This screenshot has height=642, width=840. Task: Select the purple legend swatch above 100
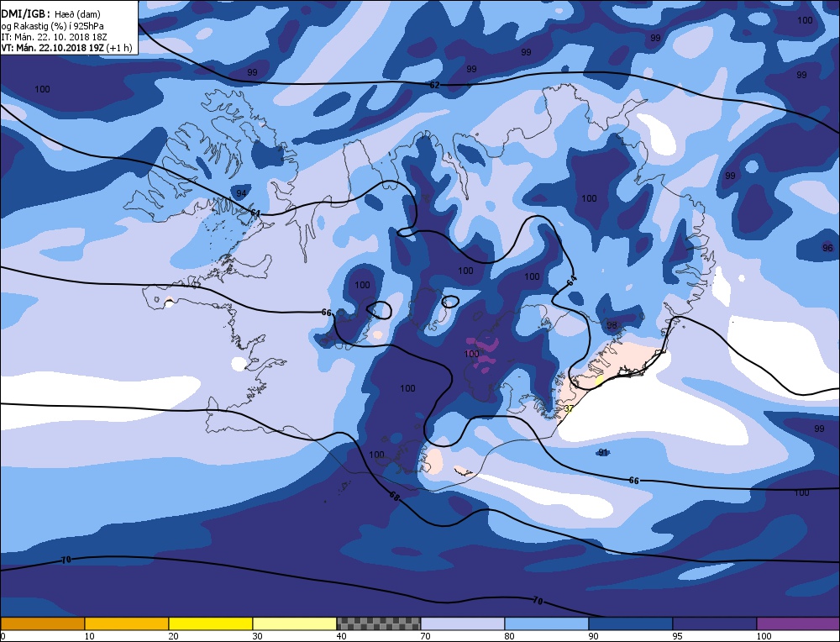[x=798, y=624]
